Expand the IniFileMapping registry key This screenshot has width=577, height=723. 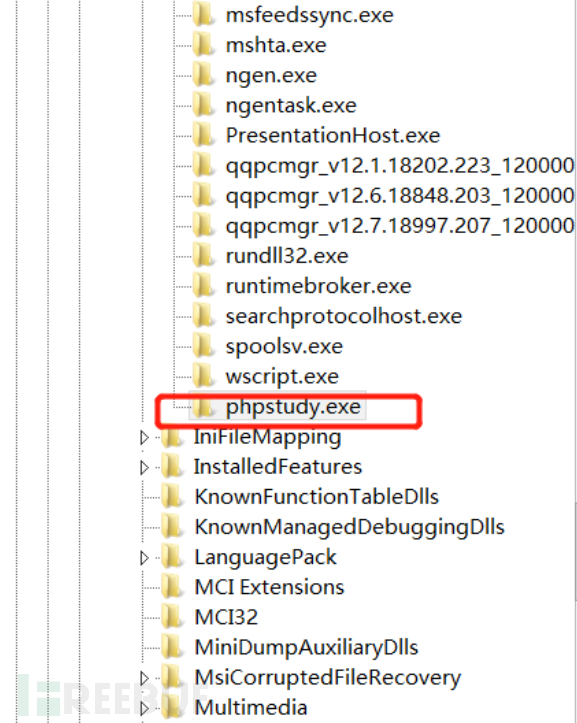(144, 437)
